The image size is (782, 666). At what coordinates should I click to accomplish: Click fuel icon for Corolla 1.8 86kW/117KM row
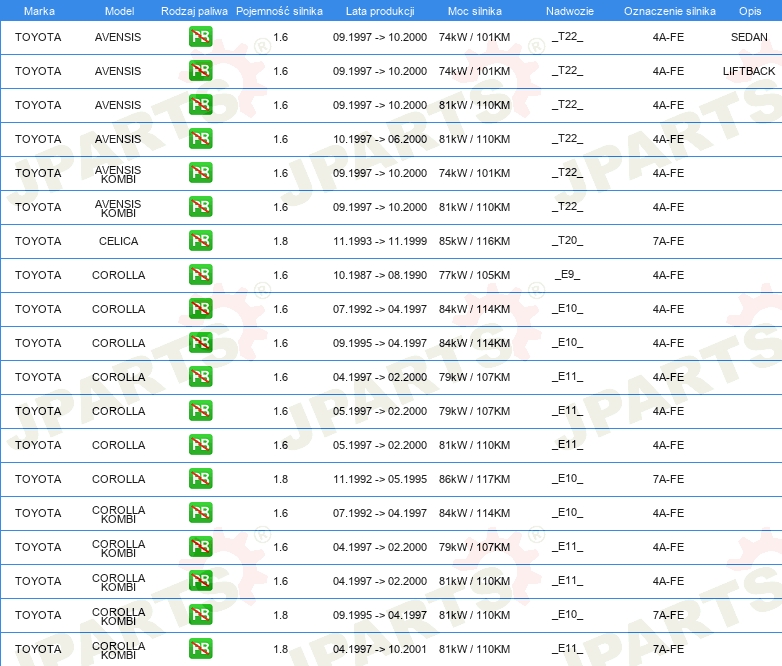click(200, 478)
